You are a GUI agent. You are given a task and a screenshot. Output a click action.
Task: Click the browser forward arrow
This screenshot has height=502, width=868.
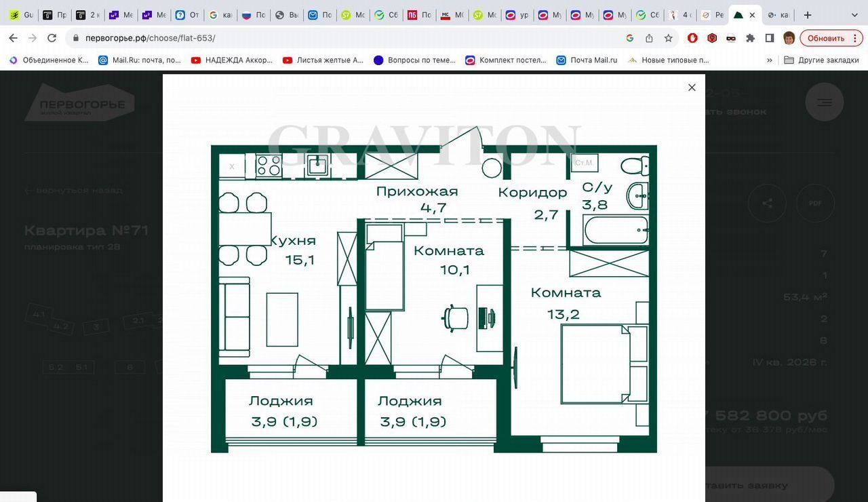33,38
